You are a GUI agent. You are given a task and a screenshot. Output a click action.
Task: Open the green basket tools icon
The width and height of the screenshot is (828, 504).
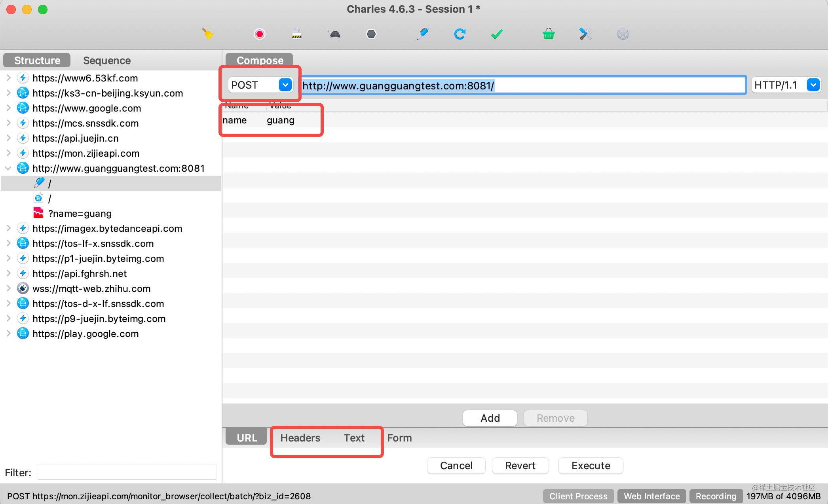pos(549,34)
